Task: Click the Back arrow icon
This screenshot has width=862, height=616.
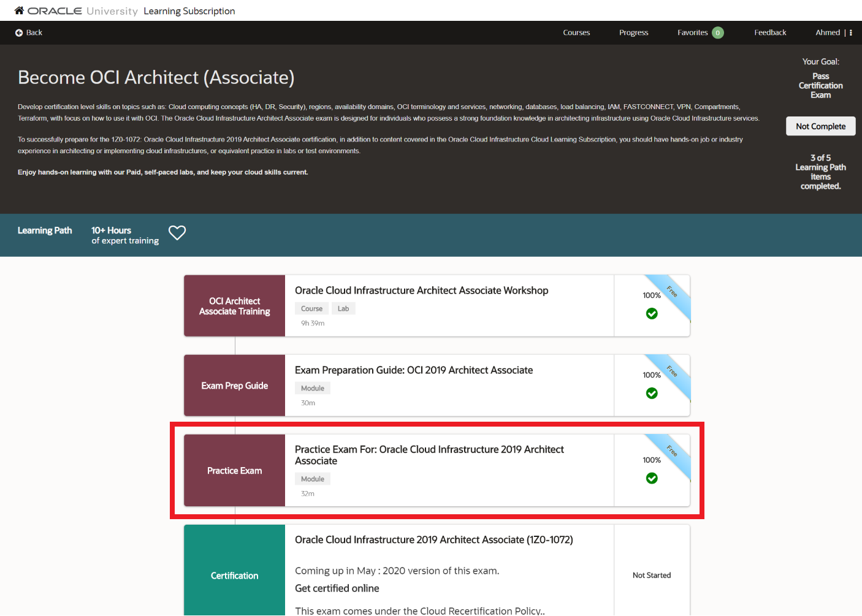Action: tap(19, 32)
